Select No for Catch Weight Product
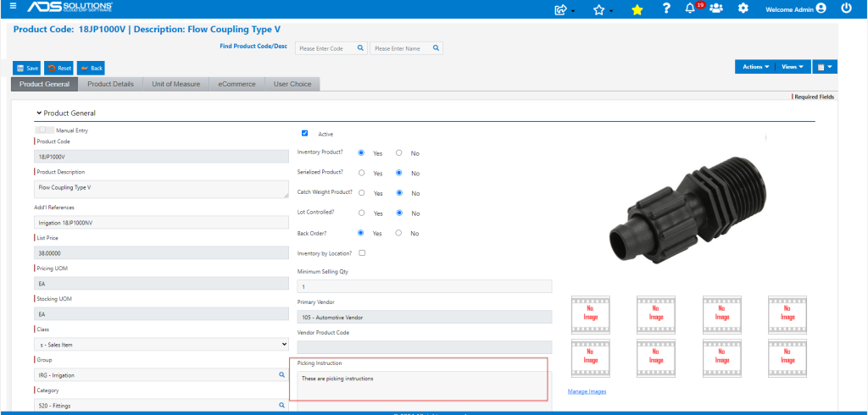The image size is (868, 415). pos(398,193)
